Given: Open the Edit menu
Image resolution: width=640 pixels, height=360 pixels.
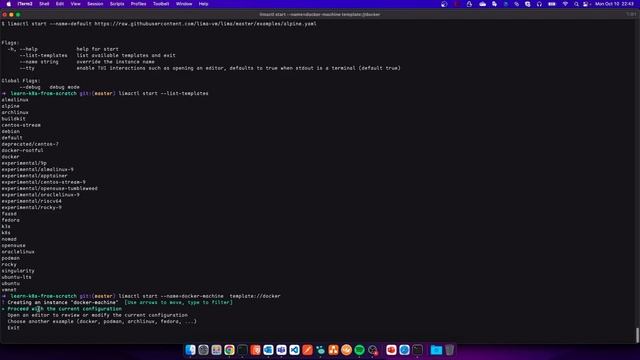Looking at the screenshot, I should 60,4.
